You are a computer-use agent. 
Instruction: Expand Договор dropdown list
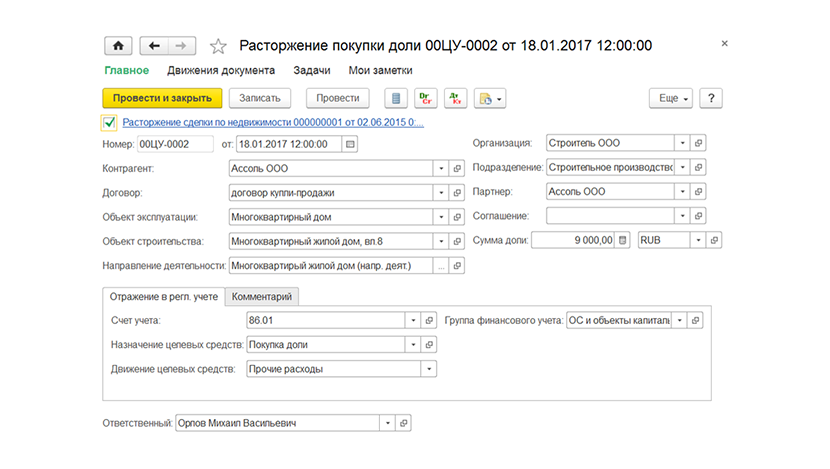pos(441,193)
